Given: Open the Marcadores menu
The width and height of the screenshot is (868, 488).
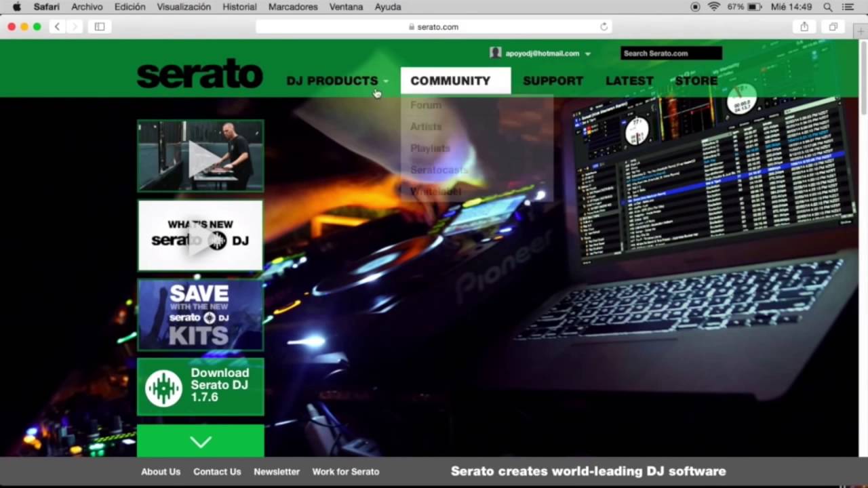Looking at the screenshot, I should coord(293,7).
